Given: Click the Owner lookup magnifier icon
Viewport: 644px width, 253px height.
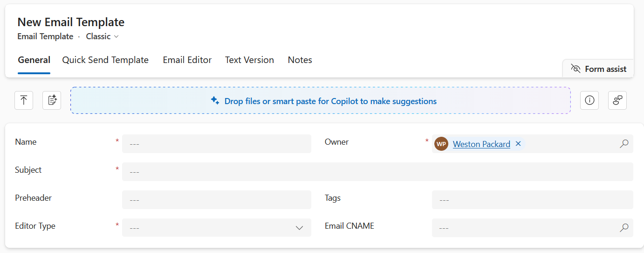Looking at the screenshot, I should (624, 144).
